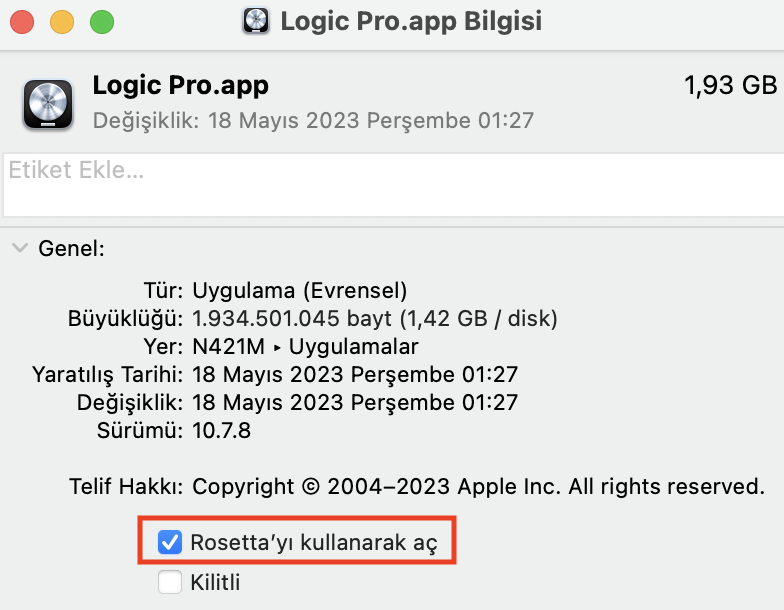Click the small title bar proxy icon
The image size is (784, 610).
click(257, 21)
